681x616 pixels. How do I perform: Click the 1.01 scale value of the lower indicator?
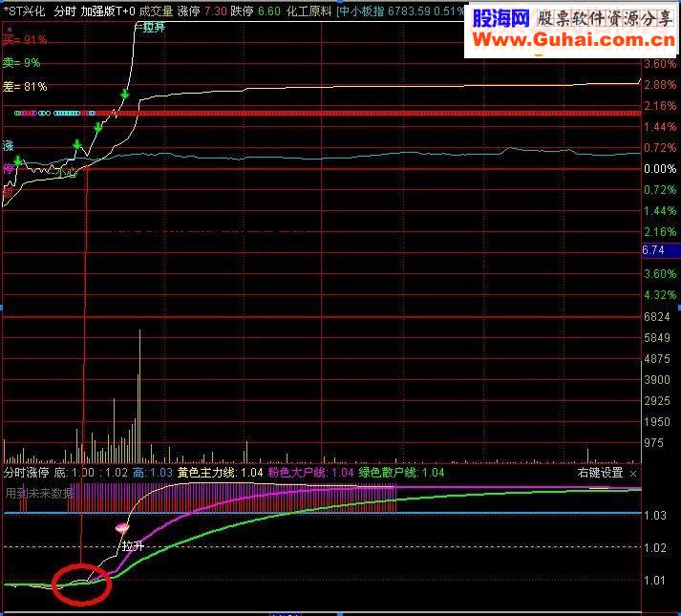655,581
